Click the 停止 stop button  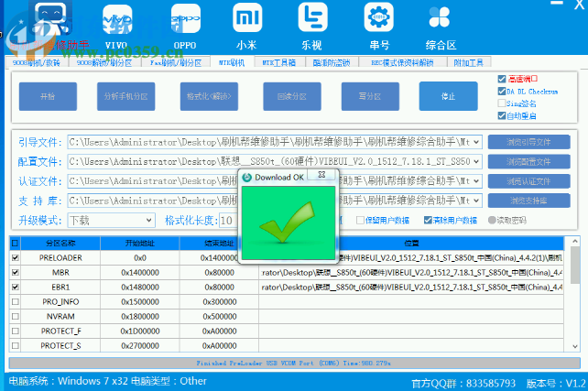pyautogui.click(x=449, y=96)
